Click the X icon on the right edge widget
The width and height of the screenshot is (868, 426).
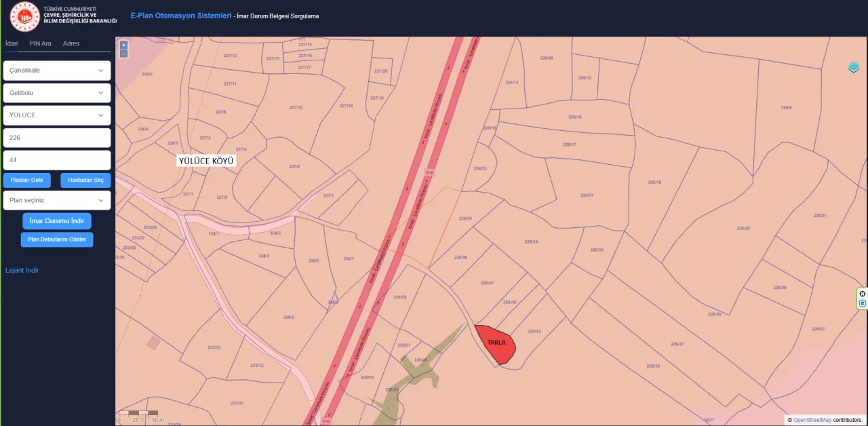pyautogui.click(x=863, y=294)
